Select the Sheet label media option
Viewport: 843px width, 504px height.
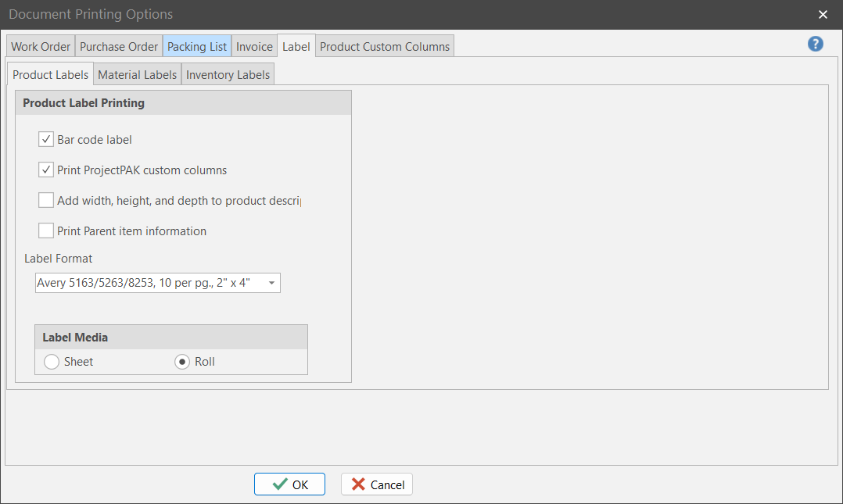pyautogui.click(x=52, y=362)
